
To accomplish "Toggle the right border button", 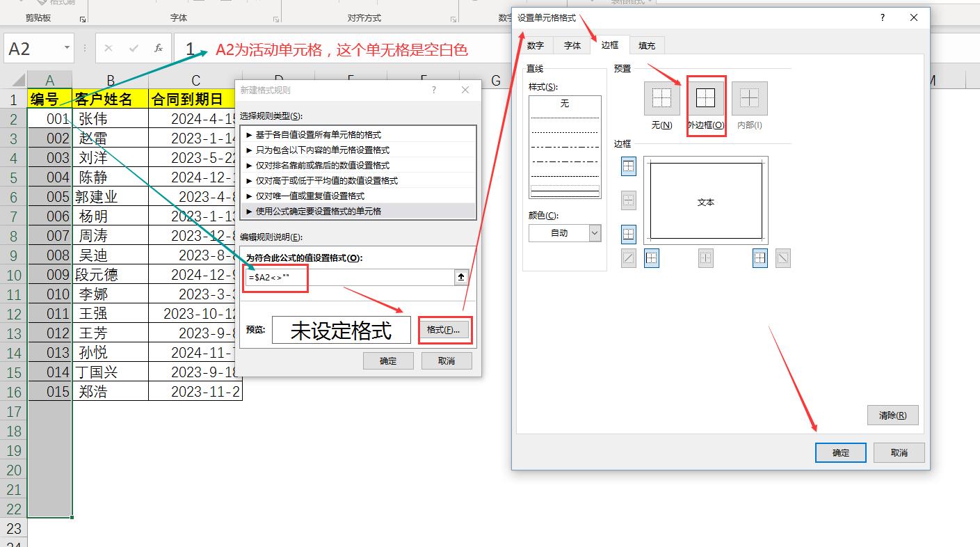I will [760, 258].
